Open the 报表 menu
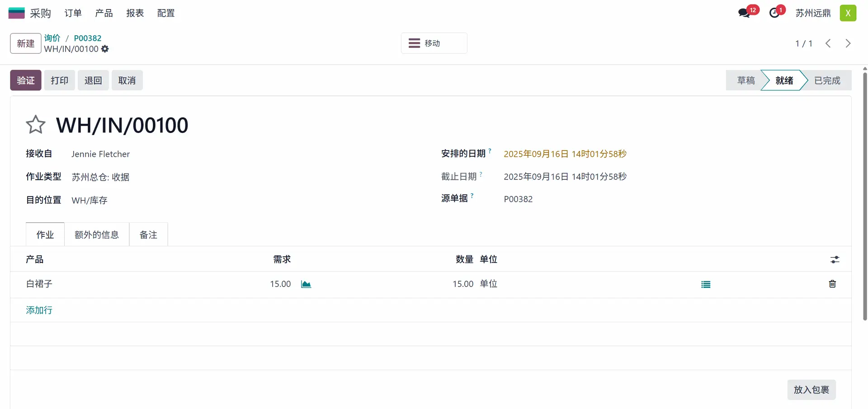Viewport: 868px width, 409px height. click(135, 13)
